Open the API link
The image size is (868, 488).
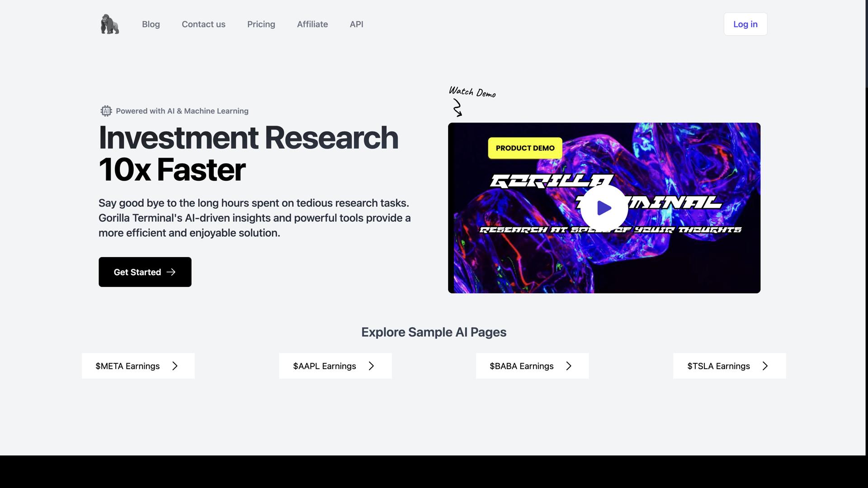coord(356,24)
